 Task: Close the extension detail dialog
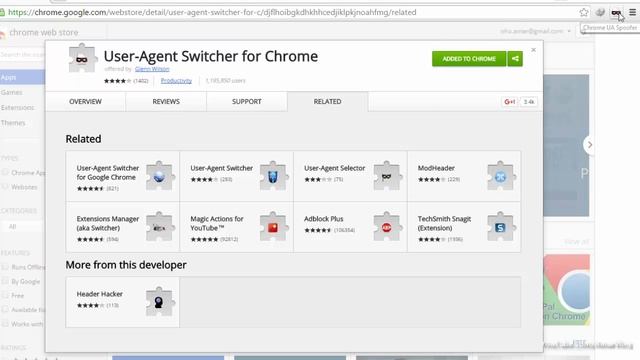point(533,50)
